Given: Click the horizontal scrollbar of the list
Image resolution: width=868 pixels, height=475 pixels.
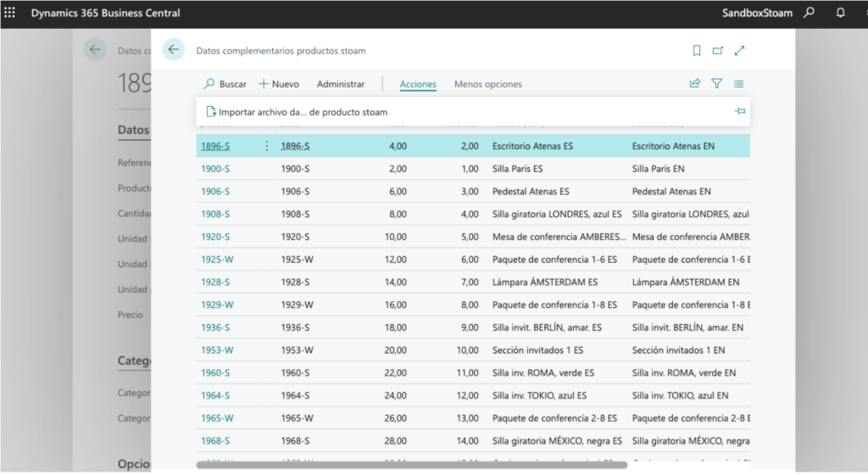Looking at the screenshot, I should (412, 465).
